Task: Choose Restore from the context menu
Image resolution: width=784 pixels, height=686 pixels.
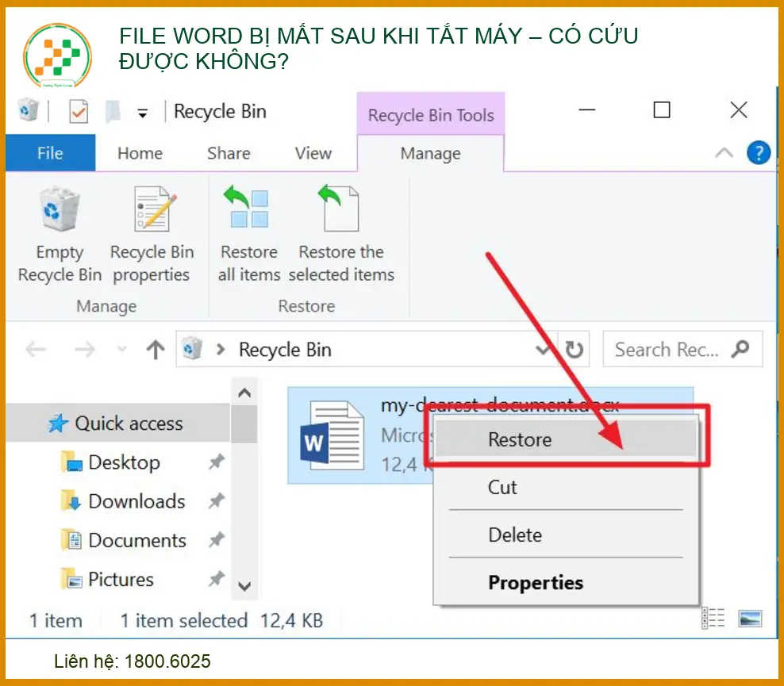Action: click(520, 439)
